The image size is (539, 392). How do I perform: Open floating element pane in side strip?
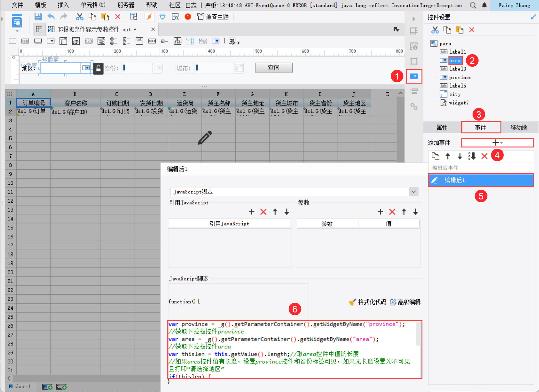point(414,61)
